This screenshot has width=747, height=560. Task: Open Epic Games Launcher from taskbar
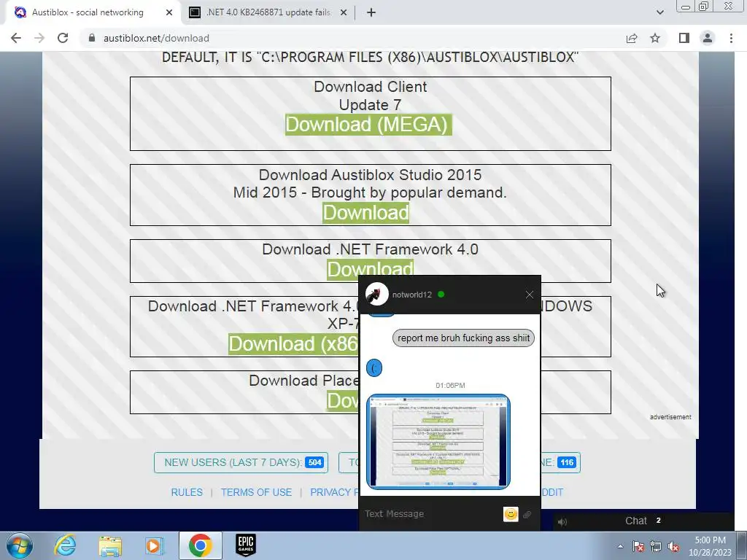click(246, 545)
